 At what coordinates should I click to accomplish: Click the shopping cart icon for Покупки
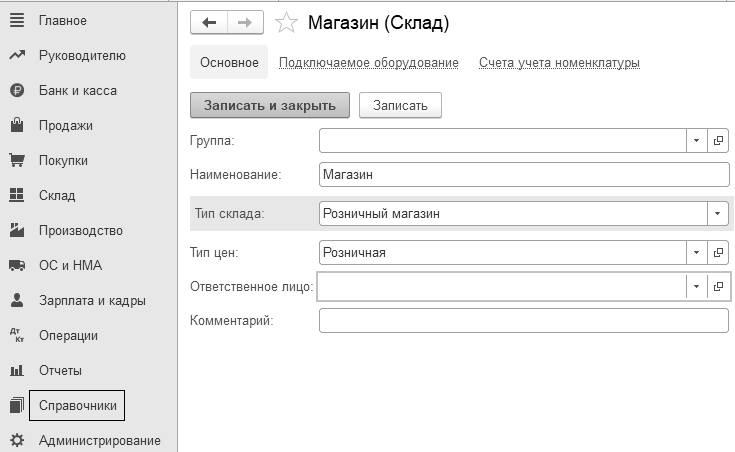click(x=16, y=160)
